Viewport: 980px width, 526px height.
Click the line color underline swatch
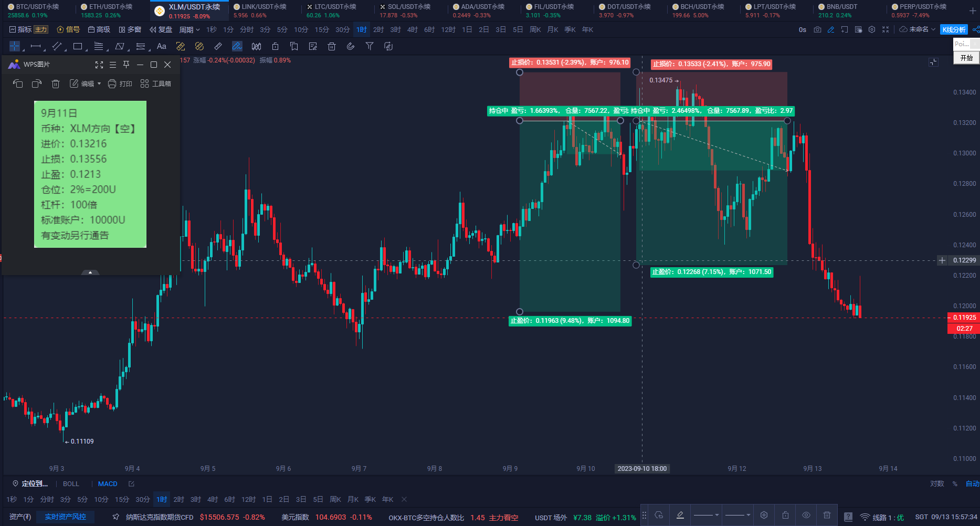coord(680,515)
